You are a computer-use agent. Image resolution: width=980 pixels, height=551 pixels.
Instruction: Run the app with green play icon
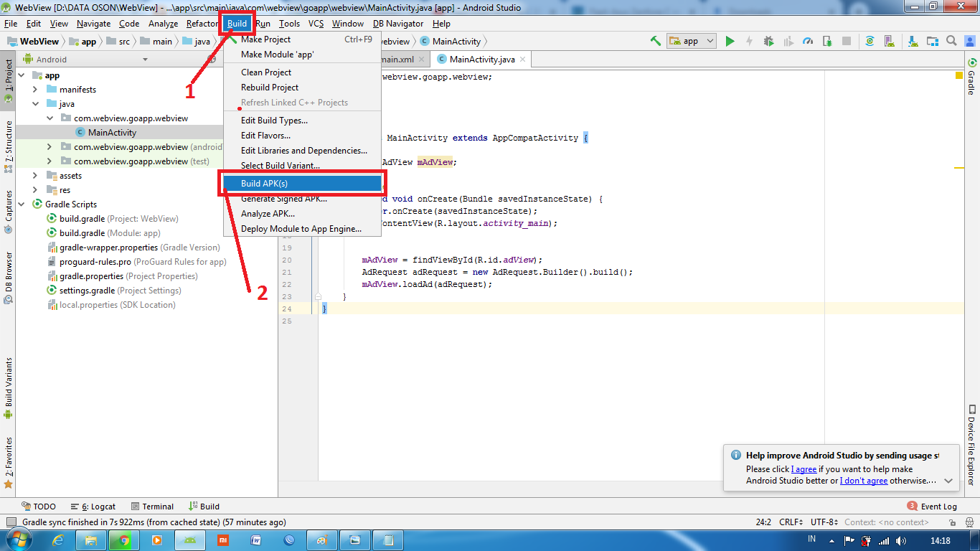tap(730, 41)
